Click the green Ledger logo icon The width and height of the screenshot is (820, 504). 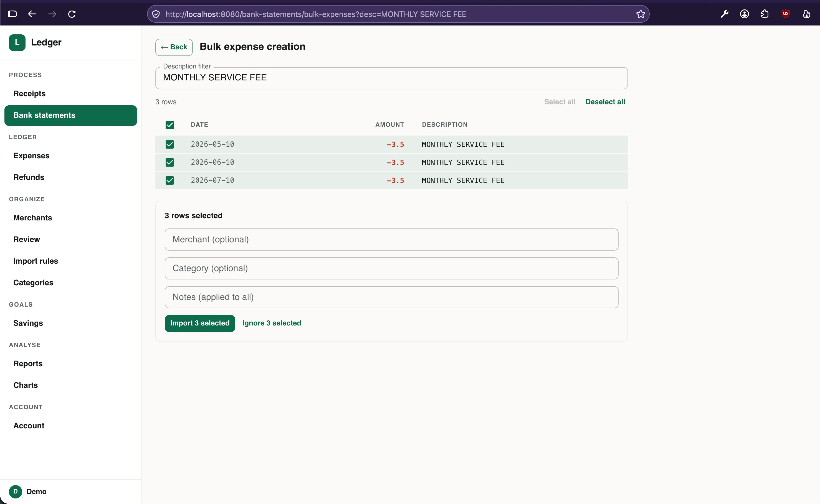click(x=17, y=43)
